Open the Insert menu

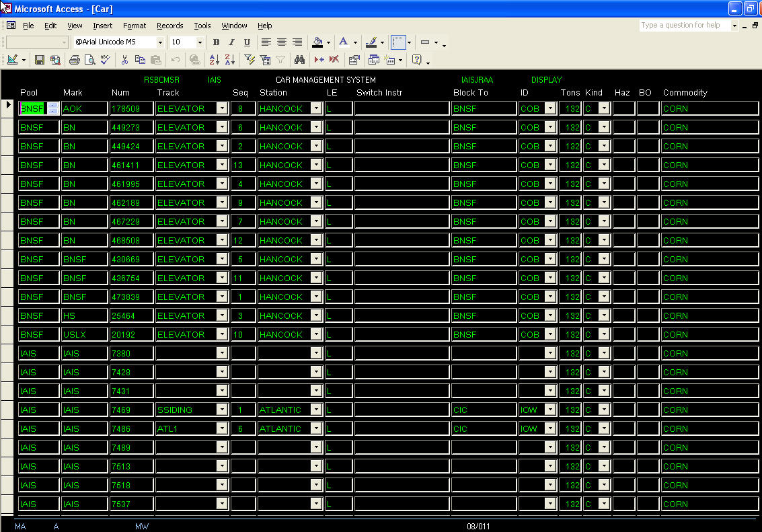(102, 26)
